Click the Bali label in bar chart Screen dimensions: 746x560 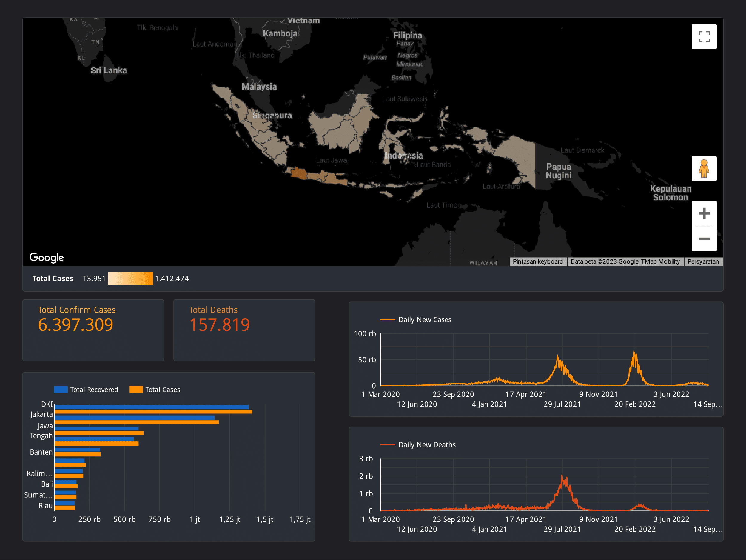point(47,484)
